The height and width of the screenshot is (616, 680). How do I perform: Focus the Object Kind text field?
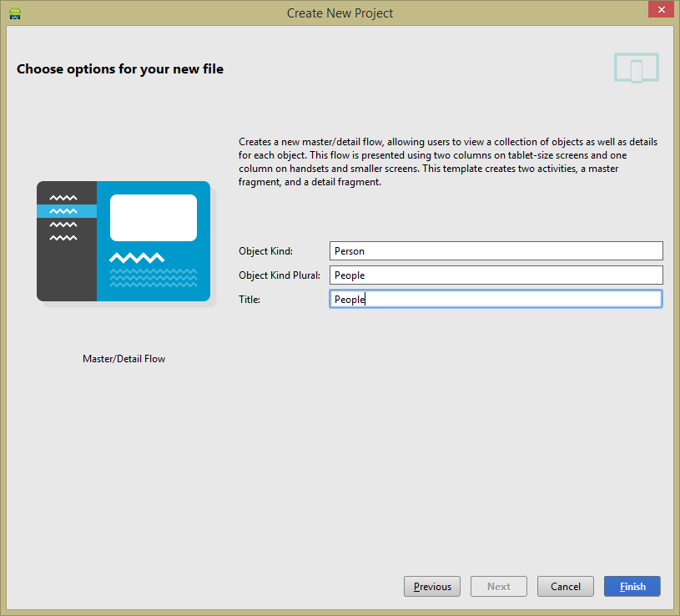click(x=496, y=251)
